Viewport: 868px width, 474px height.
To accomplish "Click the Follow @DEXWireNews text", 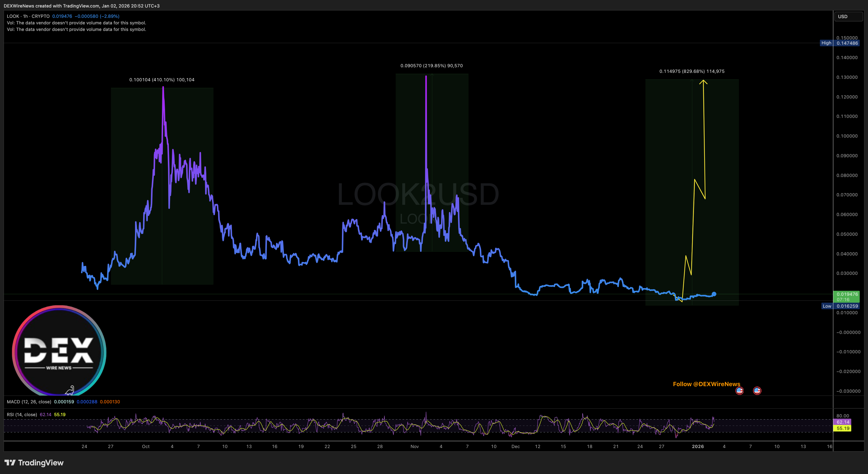I will (x=706, y=384).
